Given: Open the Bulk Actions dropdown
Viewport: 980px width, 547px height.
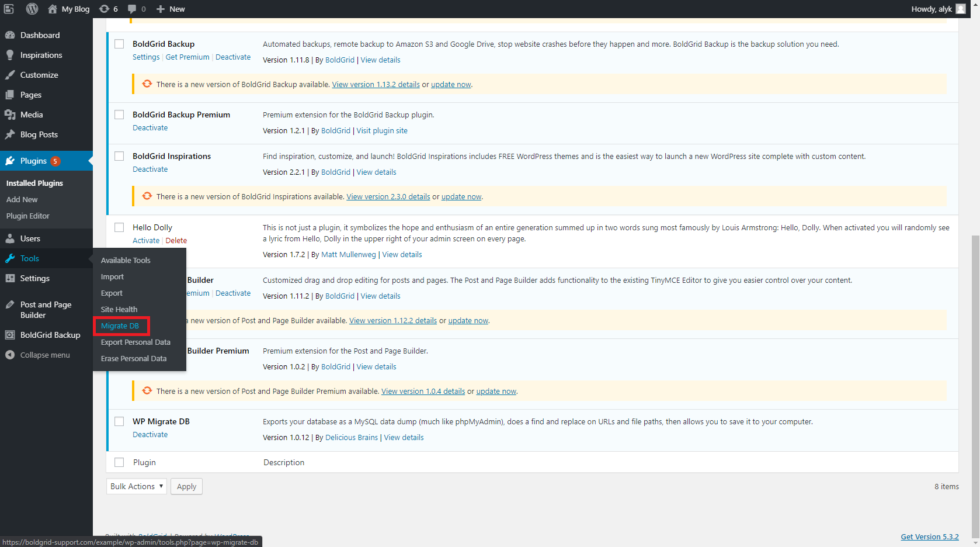Looking at the screenshot, I should tap(137, 486).
